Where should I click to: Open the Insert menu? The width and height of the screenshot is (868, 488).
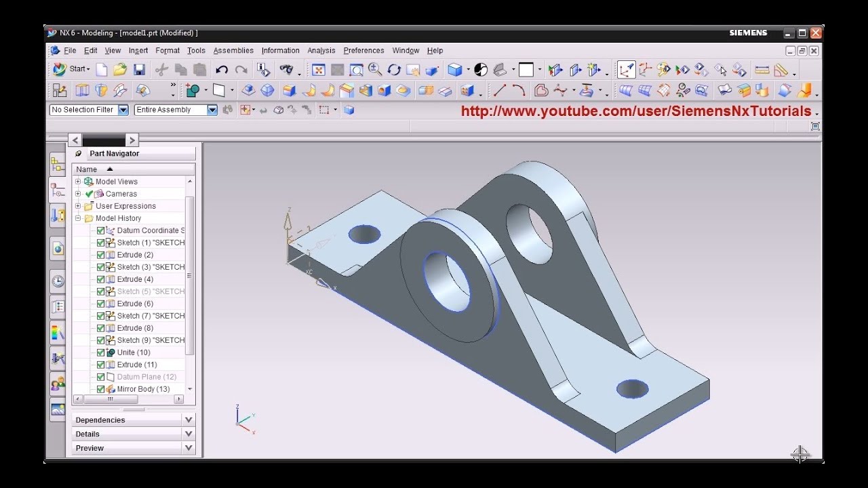pos(138,51)
